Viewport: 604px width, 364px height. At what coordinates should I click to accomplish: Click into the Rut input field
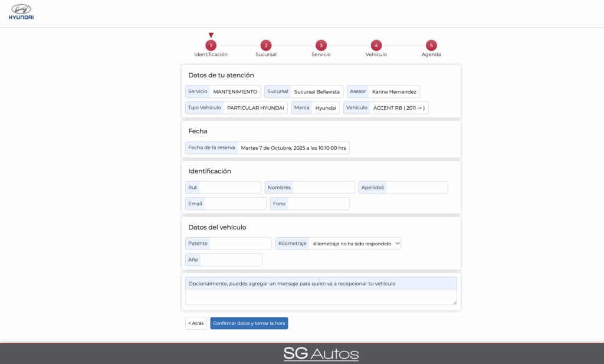(229, 188)
